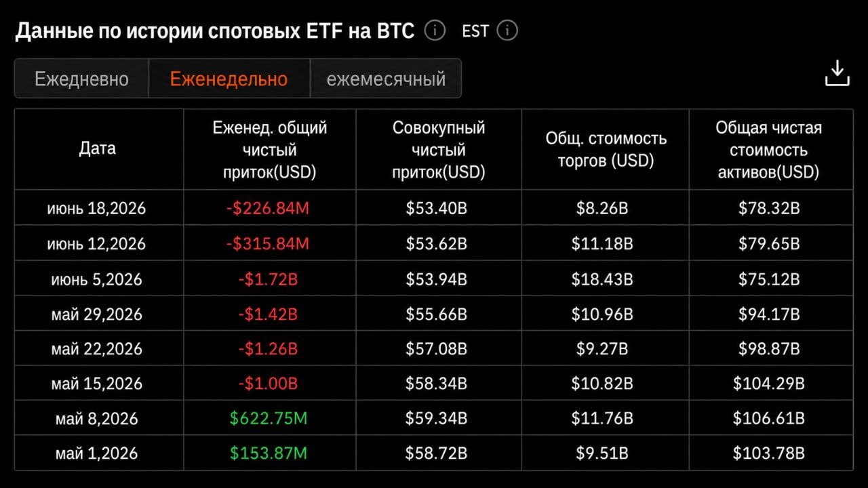The height and width of the screenshot is (488, 868).
Task: Select the Еженедельно tab
Action: (229, 79)
